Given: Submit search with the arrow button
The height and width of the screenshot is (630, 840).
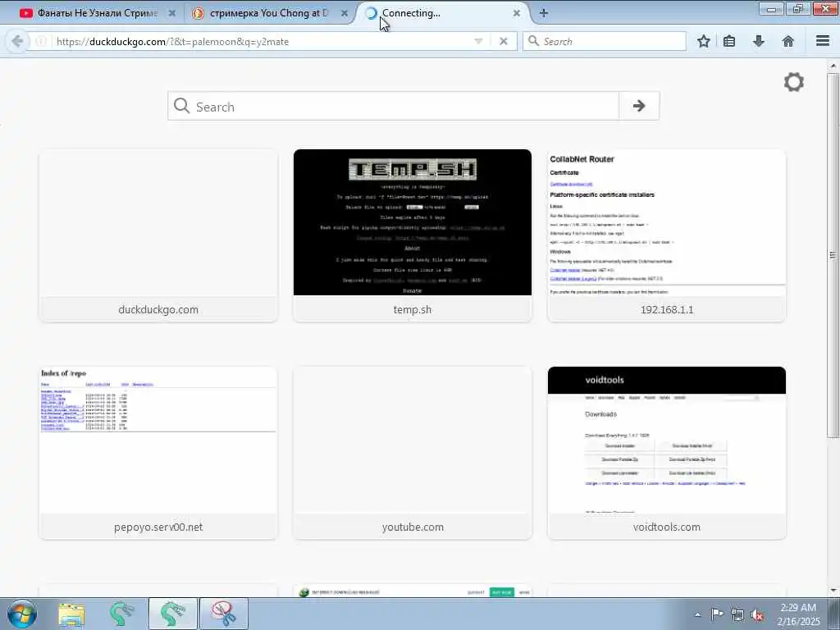Looking at the screenshot, I should (638, 106).
